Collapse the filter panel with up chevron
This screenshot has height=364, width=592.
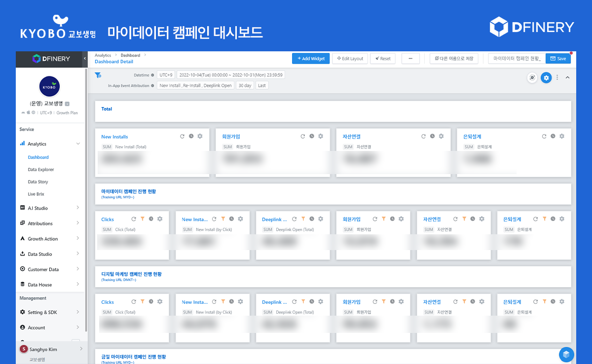[567, 77]
